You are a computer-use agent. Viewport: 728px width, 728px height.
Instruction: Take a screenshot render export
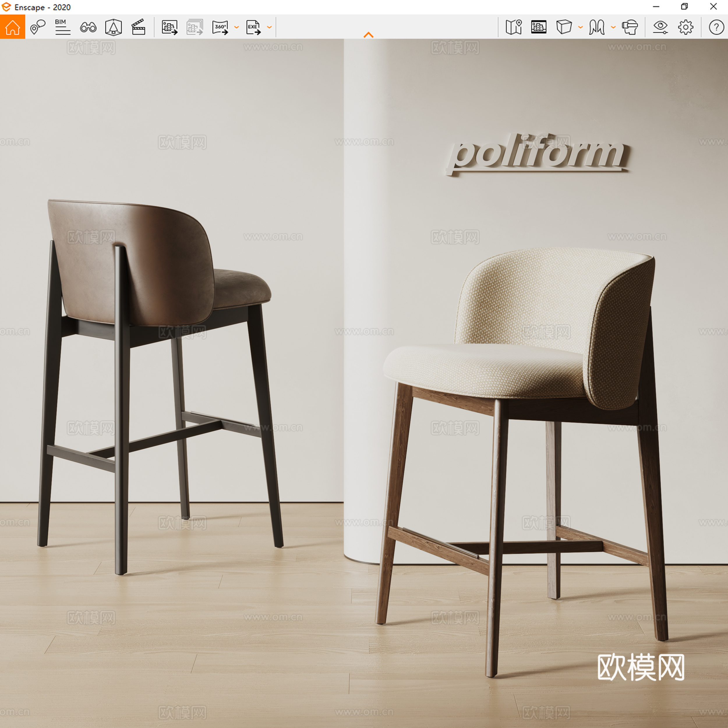pyautogui.click(x=169, y=27)
